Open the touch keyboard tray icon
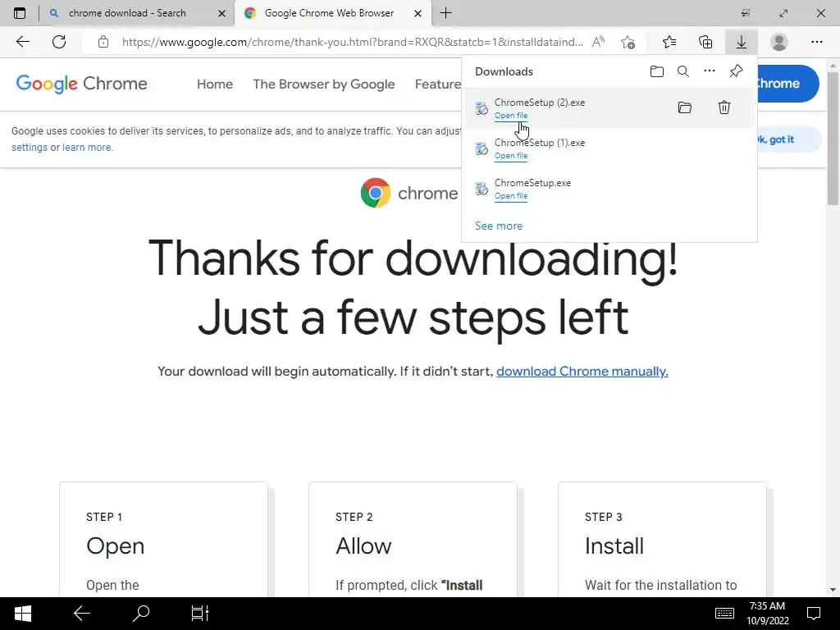Viewport: 840px width, 630px height. (x=724, y=614)
